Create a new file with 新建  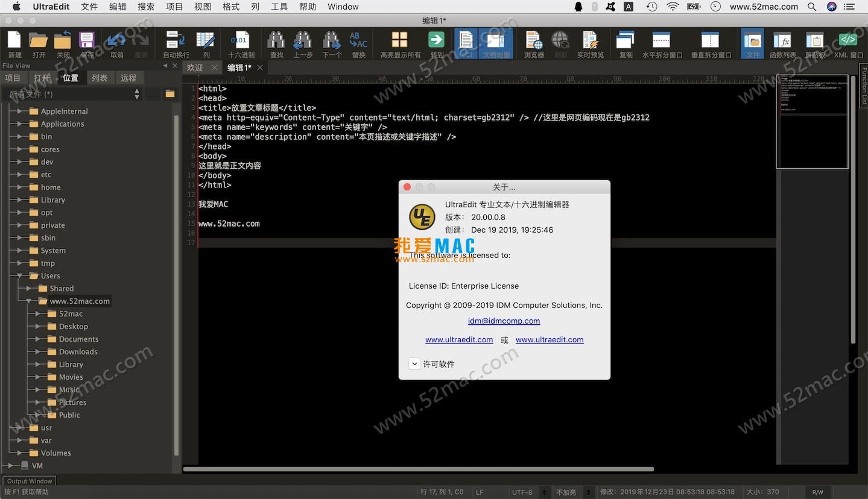14,43
